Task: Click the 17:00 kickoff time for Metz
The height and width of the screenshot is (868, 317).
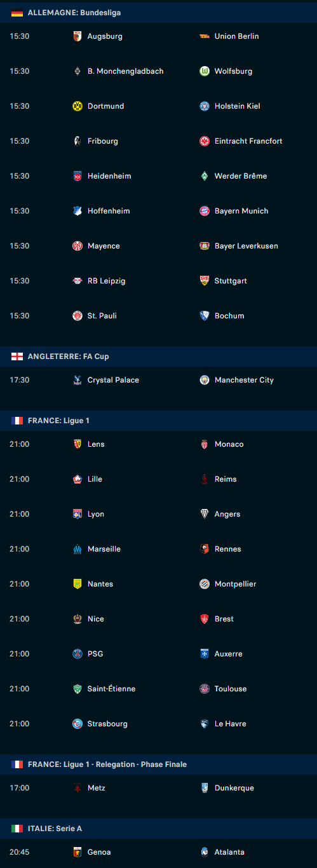Action: 20,788
